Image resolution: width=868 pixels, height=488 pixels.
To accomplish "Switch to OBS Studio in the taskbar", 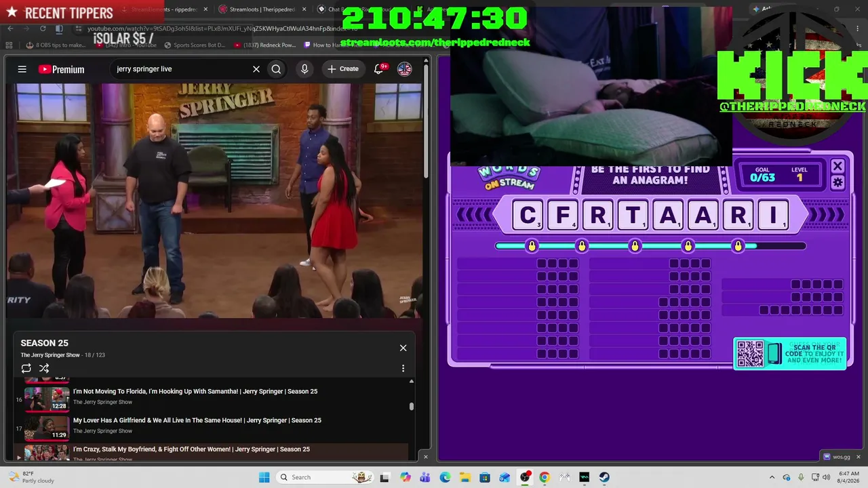I will tap(525, 477).
